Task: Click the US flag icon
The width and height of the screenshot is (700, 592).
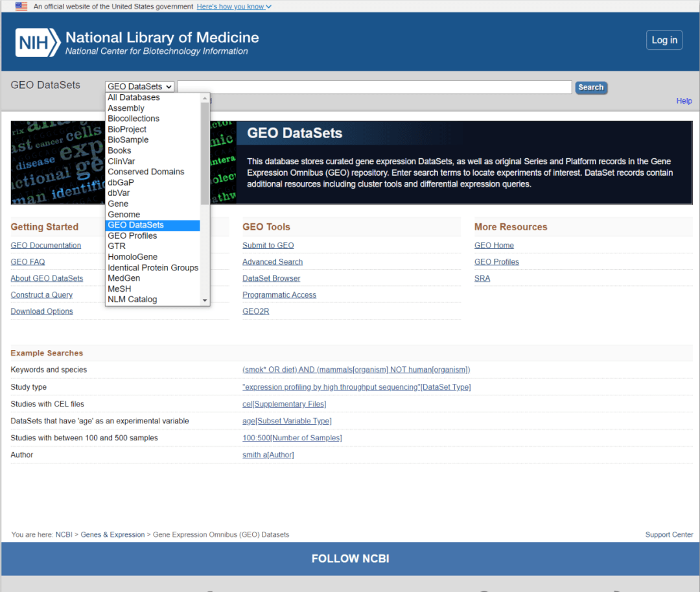Action: 21,6
